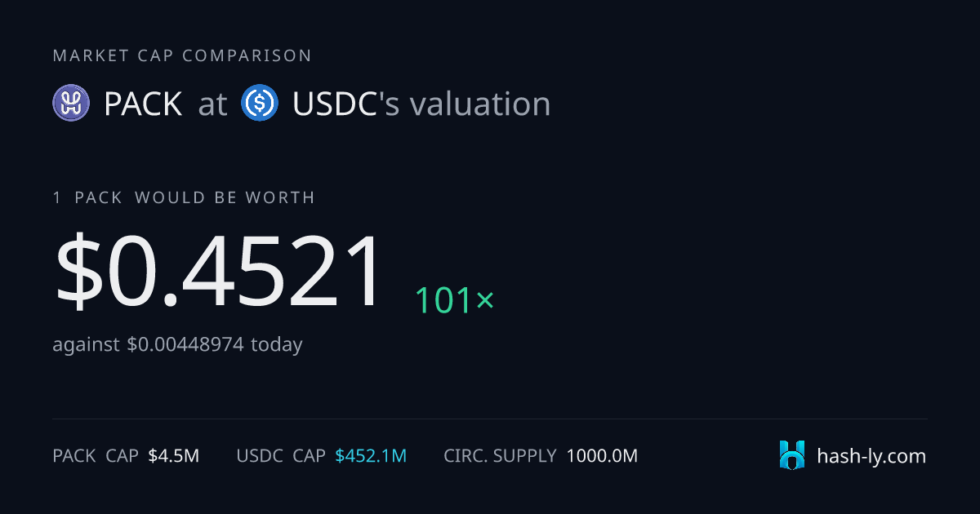
Task: Click the against $0.00448974 today text
Action: point(177,344)
